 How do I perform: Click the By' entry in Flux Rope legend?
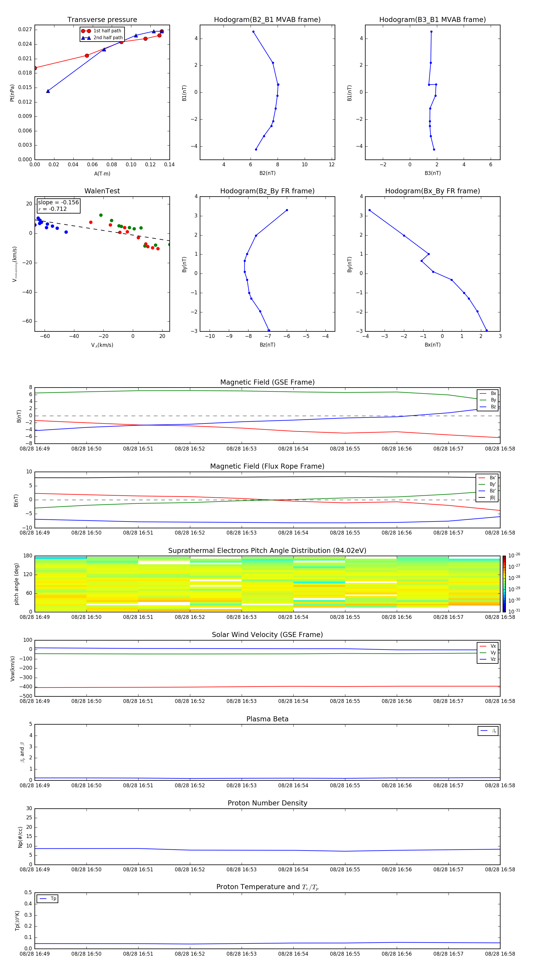tap(487, 484)
